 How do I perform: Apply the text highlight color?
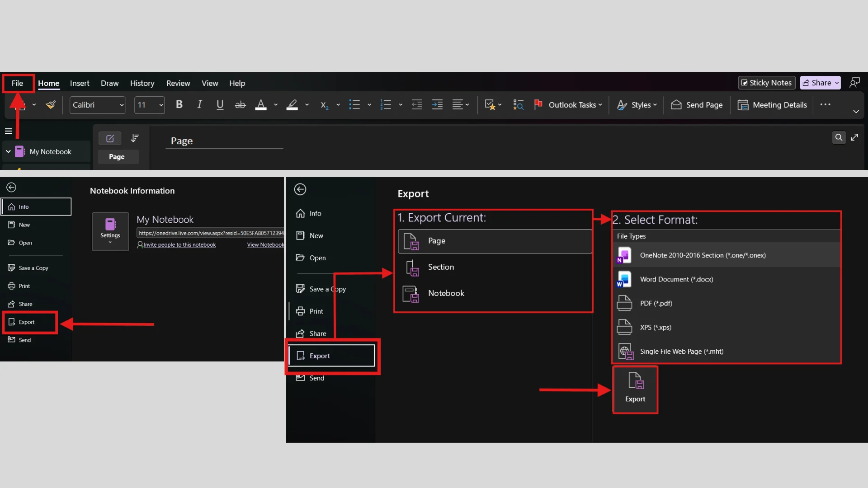click(292, 105)
